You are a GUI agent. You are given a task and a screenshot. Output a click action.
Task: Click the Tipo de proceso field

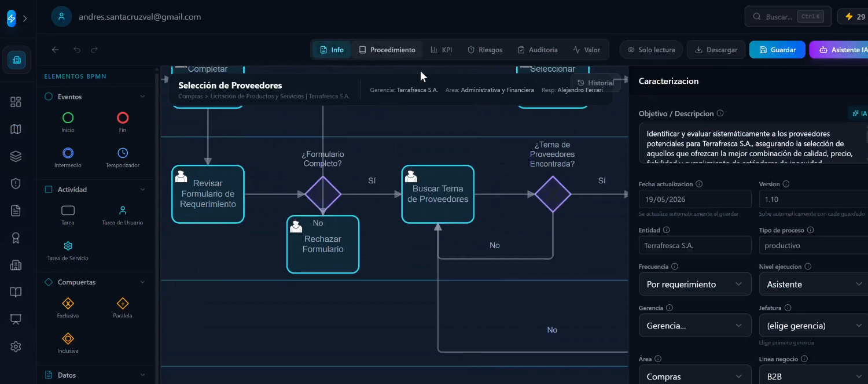[814, 245]
